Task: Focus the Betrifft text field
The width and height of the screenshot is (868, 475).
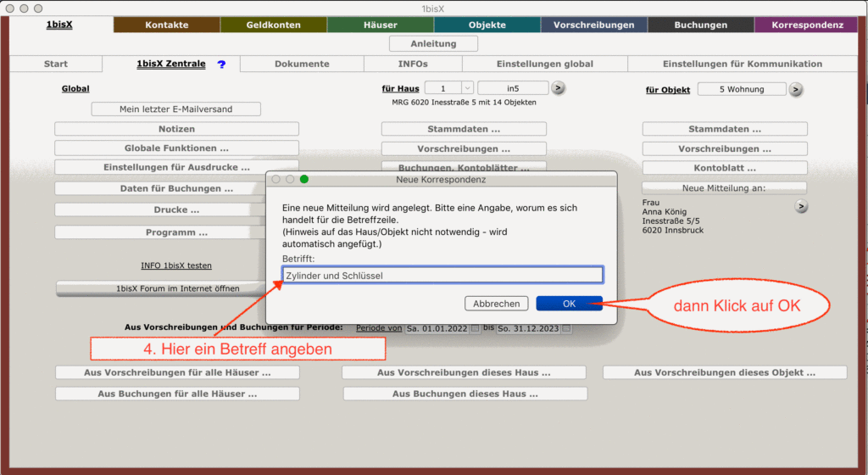Action: pos(442,275)
